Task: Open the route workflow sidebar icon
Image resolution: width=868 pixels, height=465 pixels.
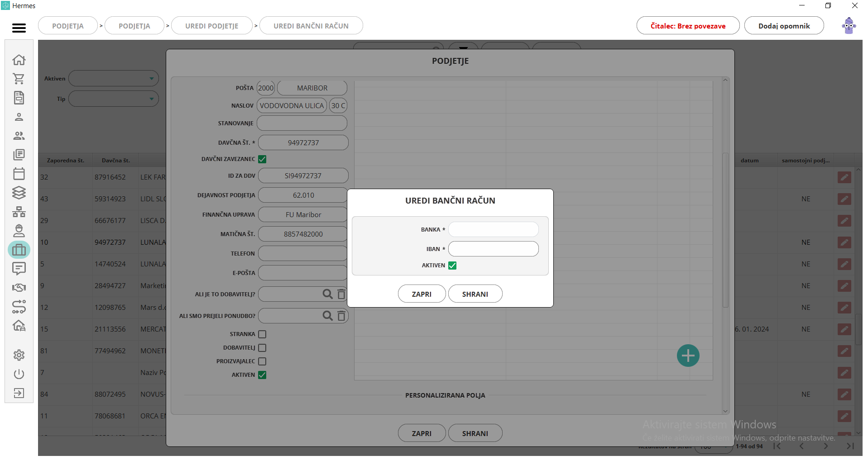Action: 19,307
